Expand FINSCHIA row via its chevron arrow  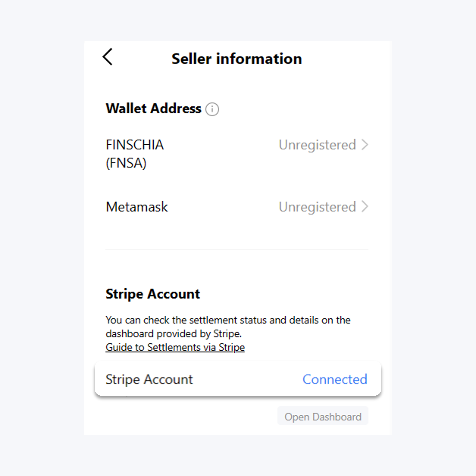click(x=365, y=145)
